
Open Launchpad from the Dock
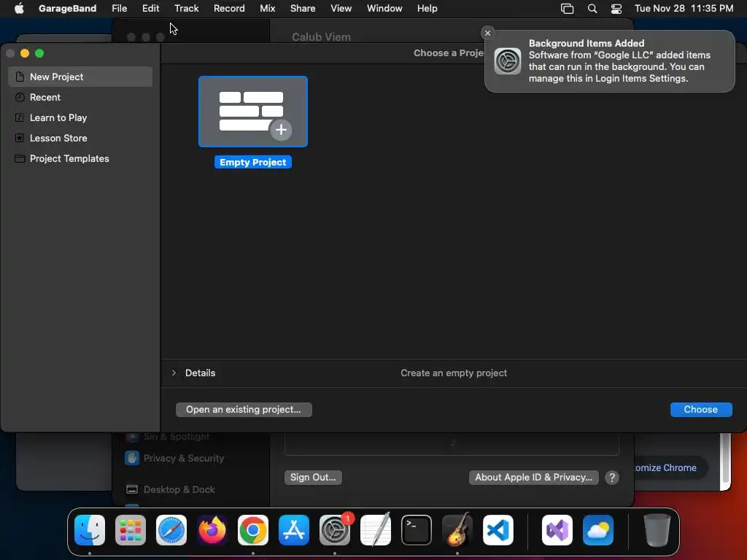[x=131, y=530]
